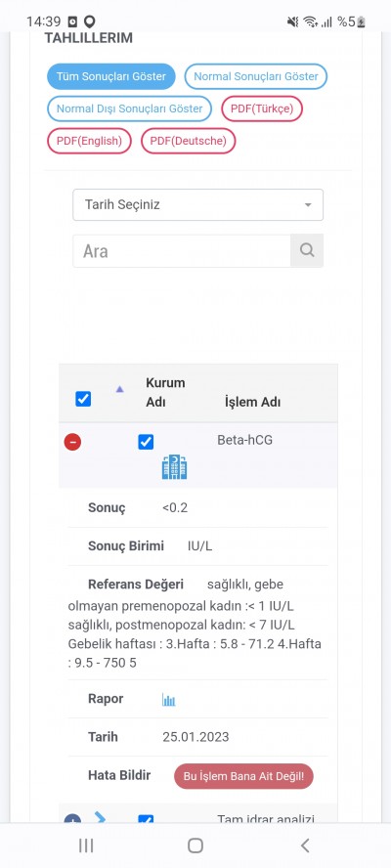
Task: Click Bu İşlem Bana Ait Değil! button
Action: point(243,776)
